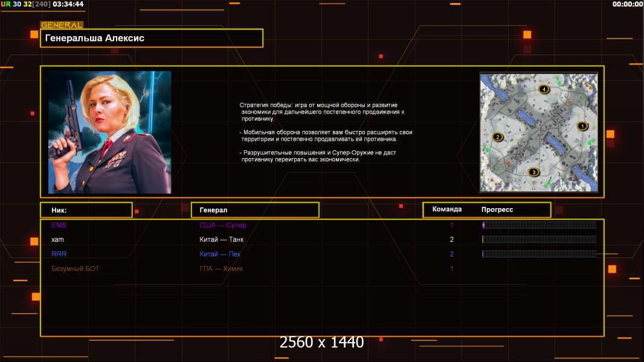Click team number for xam
The height and width of the screenshot is (362, 644).
(451, 240)
